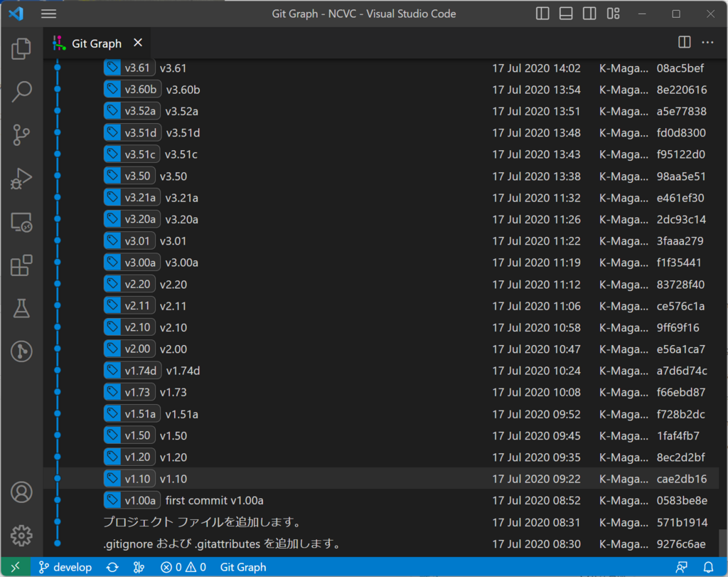This screenshot has height=577, width=728.
Task: Open the Git Graph activity bar icon
Action: coord(21,351)
